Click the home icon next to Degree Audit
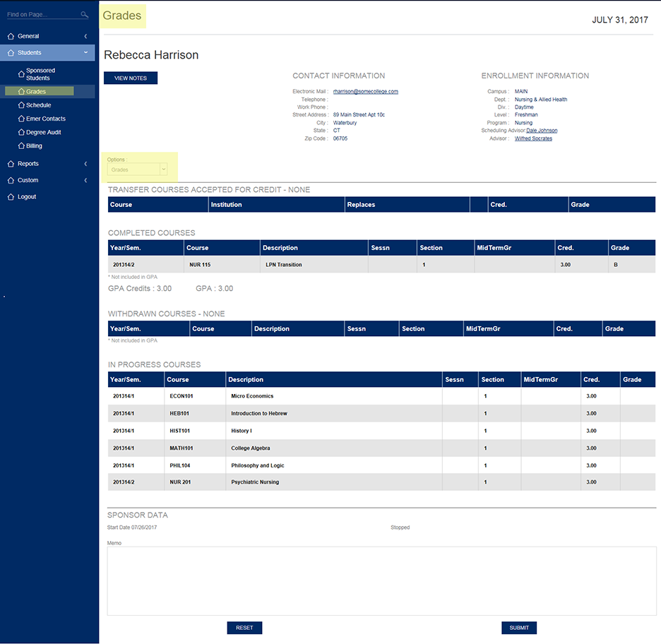Image resolution: width=661 pixels, height=644 pixels. (x=20, y=132)
